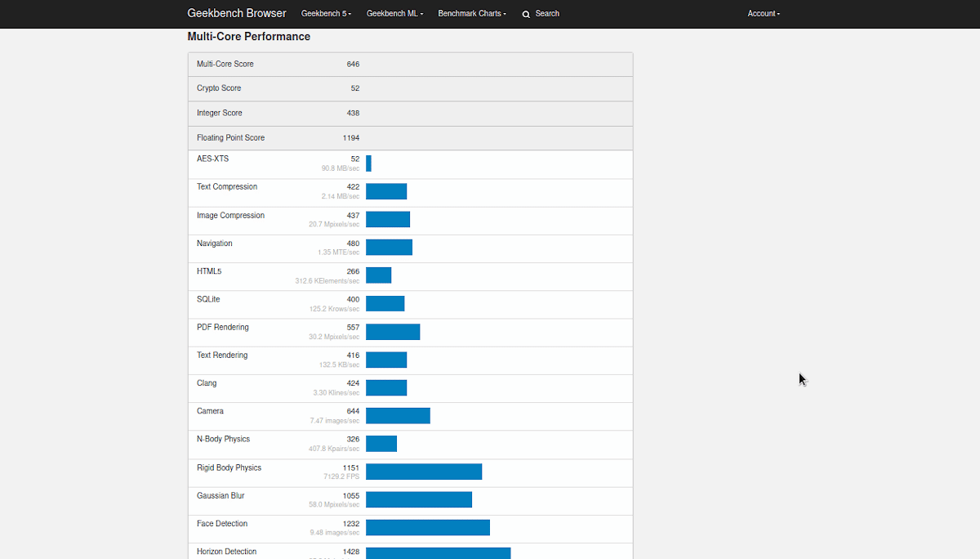
Task: Click the Horizon Detection score bar
Action: pyautogui.click(x=438, y=553)
